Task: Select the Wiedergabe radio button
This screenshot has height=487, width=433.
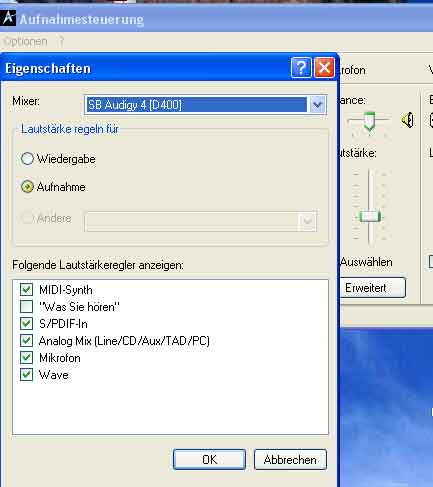Action: coord(27,159)
